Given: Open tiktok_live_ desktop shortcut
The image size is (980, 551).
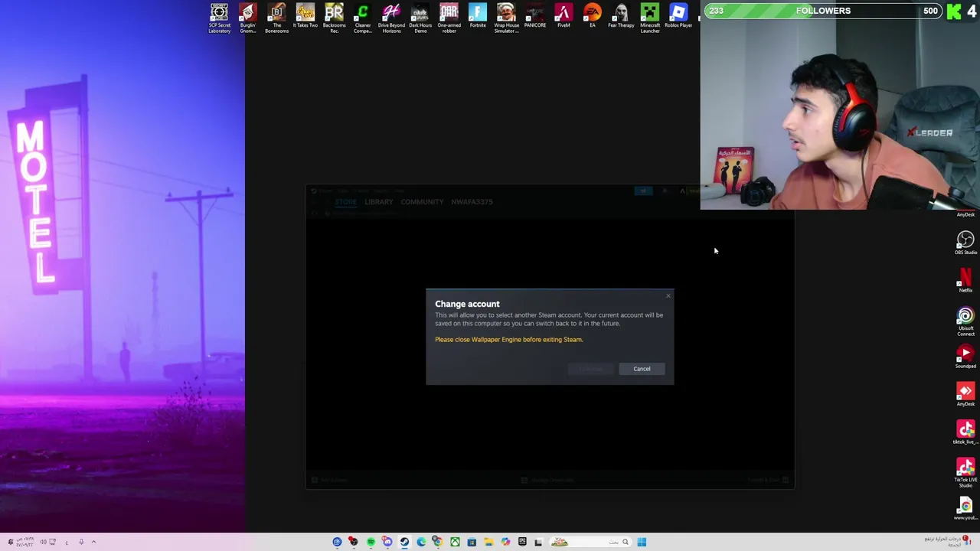Looking at the screenshot, I should tap(965, 432).
